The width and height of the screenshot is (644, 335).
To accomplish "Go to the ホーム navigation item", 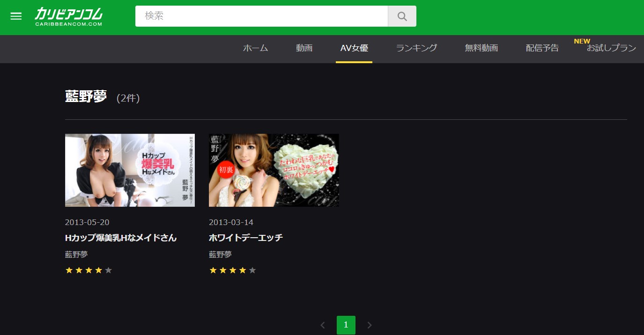I will [x=255, y=48].
